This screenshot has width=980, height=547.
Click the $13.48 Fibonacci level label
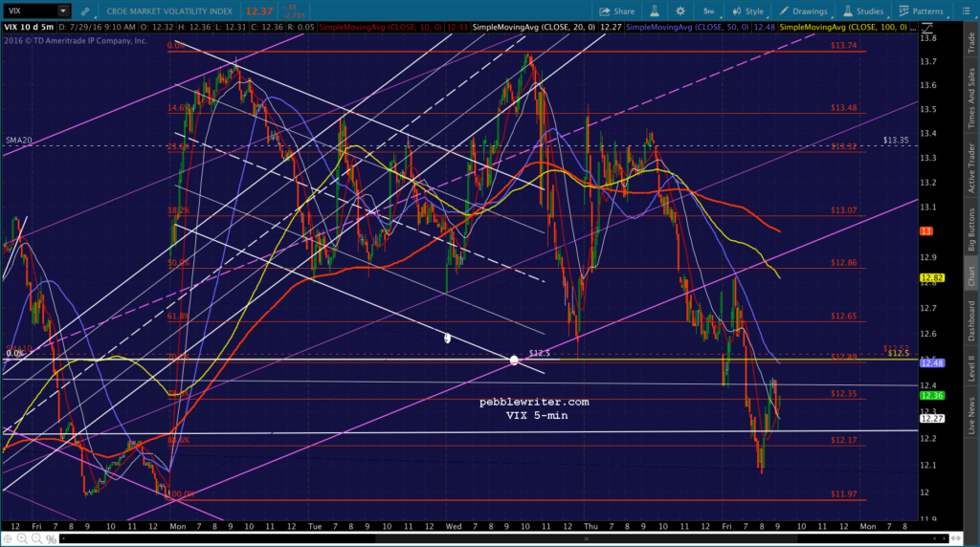coord(844,108)
